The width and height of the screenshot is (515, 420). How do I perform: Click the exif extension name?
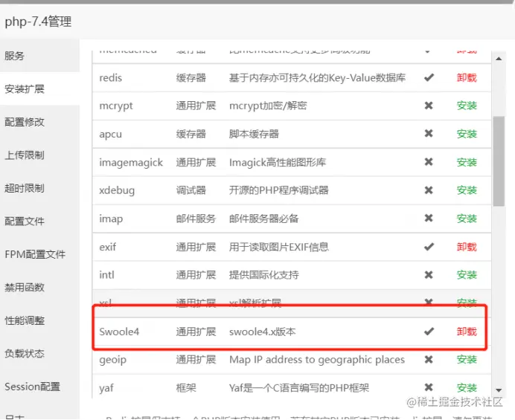[108, 247]
